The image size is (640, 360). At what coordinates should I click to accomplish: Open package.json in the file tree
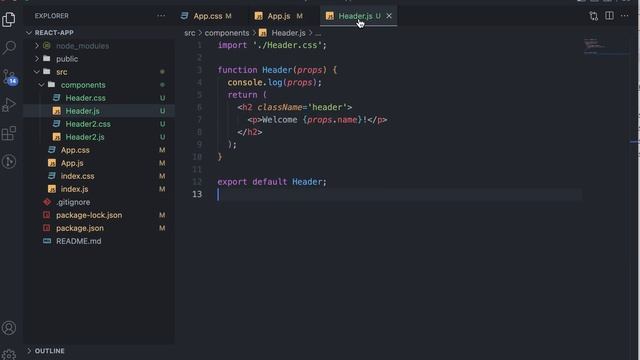(80, 228)
